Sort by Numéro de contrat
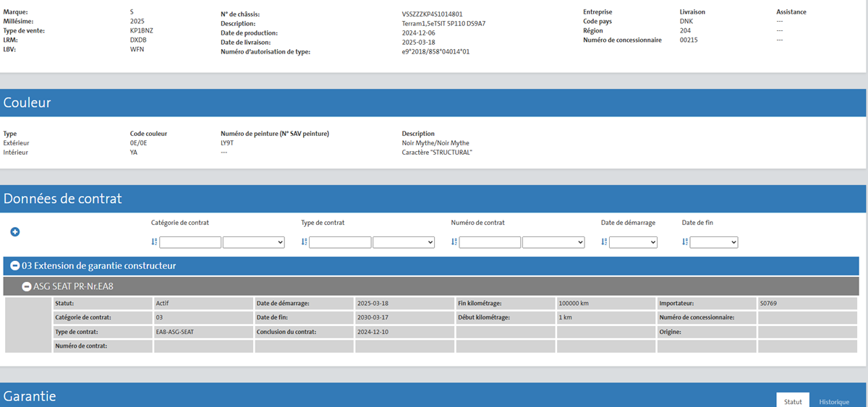 (454, 242)
